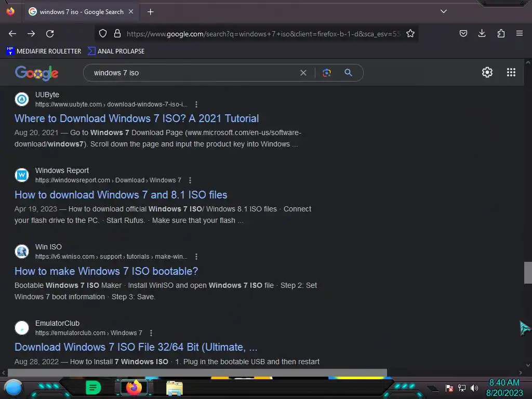Go back to previous page

click(x=12, y=34)
